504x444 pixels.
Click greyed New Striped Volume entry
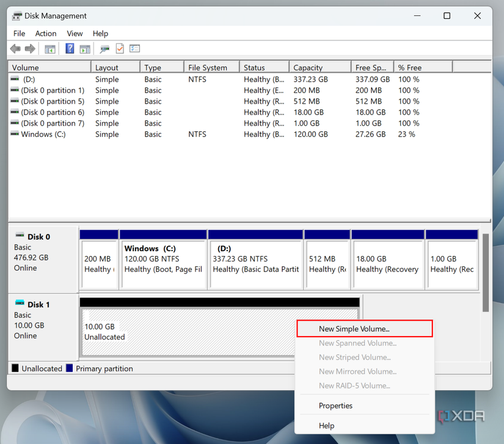(365, 357)
